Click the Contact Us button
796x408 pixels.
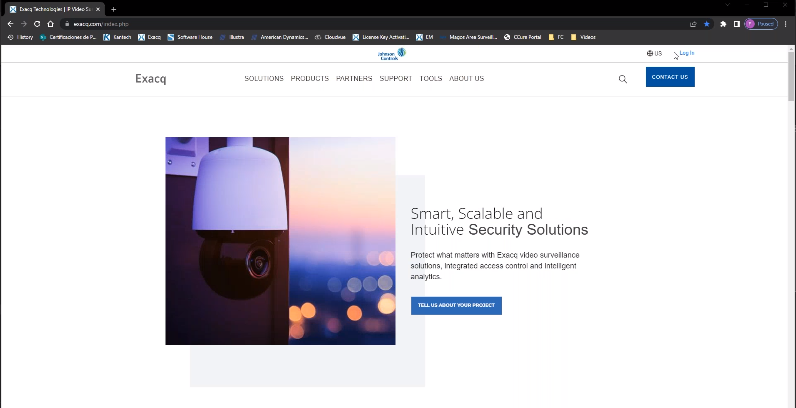tap(670, 77)
